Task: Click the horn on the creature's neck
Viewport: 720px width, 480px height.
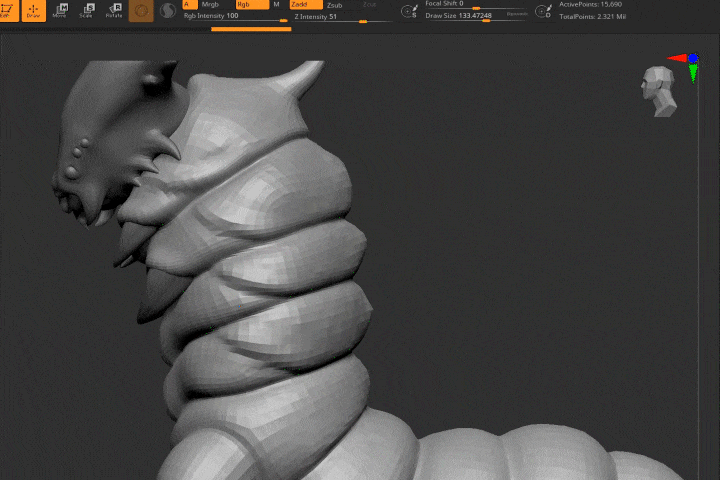Action: (x=301, y=79)
